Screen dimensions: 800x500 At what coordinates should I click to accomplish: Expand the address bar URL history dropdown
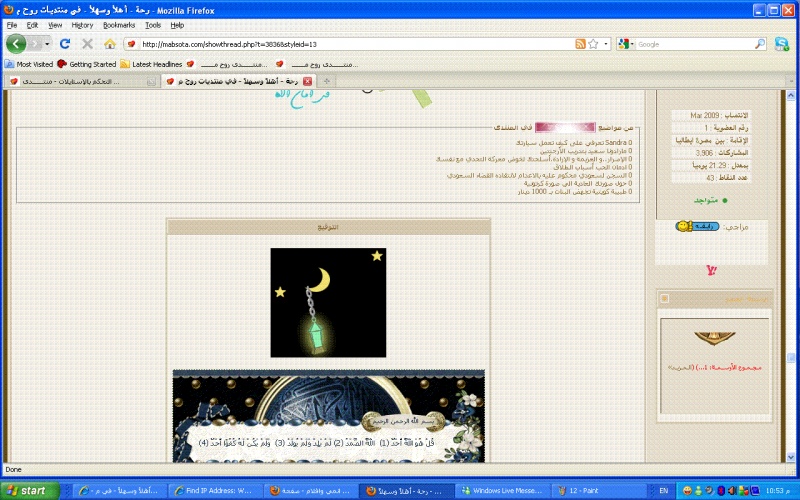[605, 44]
